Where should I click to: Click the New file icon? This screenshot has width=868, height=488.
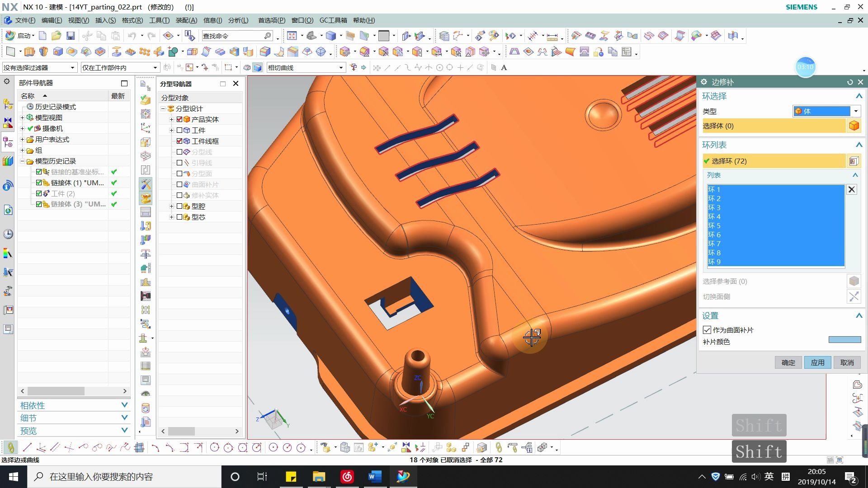(x=42, y=36)
